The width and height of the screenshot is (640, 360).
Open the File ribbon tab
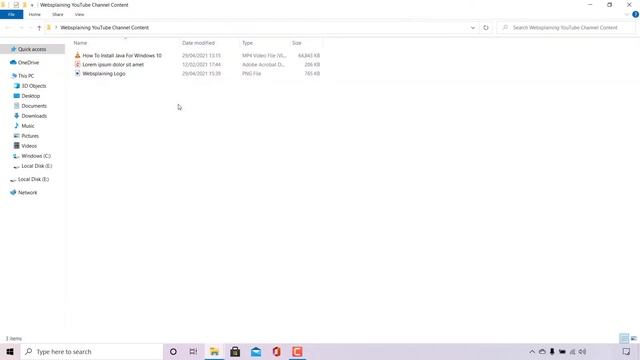[x=11, y=14]
